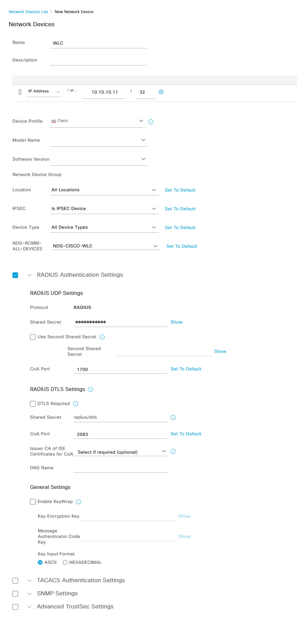
Task: Click info icon beside Enable KeyWrap
Action: point(78,502)
